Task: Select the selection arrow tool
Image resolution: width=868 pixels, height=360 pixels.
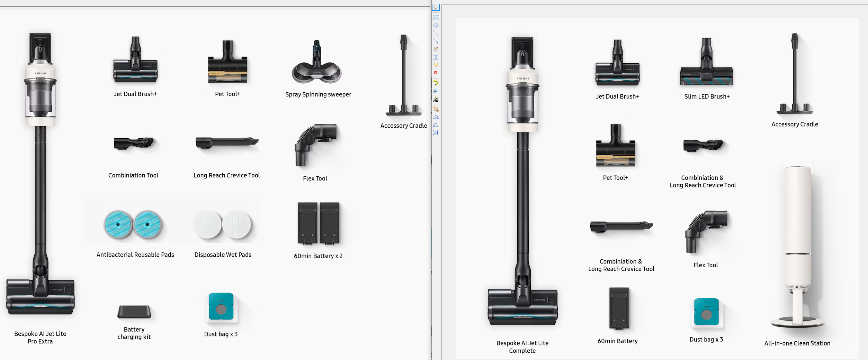Action: [x=436, y=8]
